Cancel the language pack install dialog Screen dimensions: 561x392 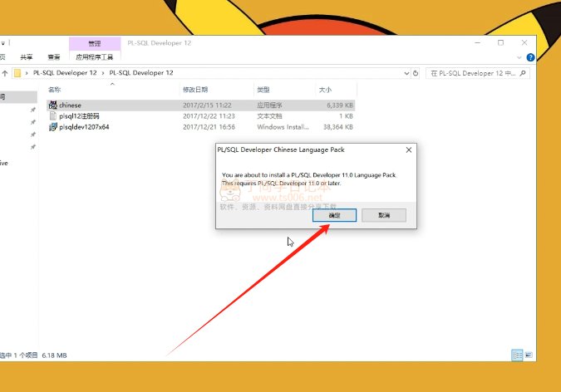click(x=383, y=215)
